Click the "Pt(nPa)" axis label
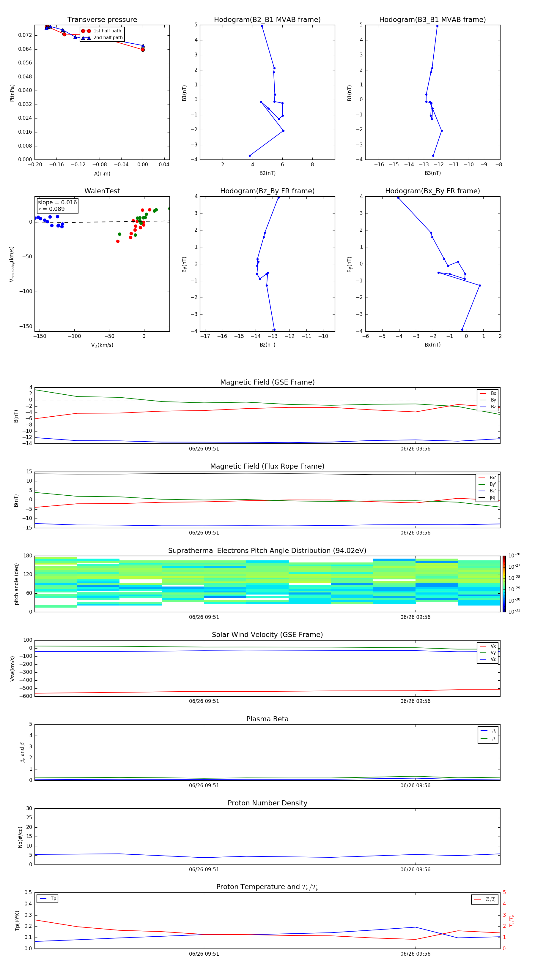This screenshot has width=535, height=980. click(x=12, y=93)
